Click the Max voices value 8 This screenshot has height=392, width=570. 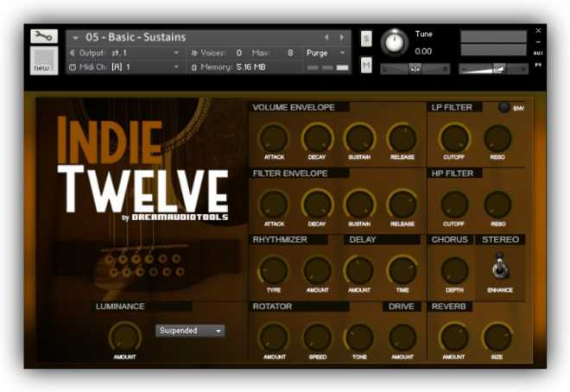tap(290, 53)
